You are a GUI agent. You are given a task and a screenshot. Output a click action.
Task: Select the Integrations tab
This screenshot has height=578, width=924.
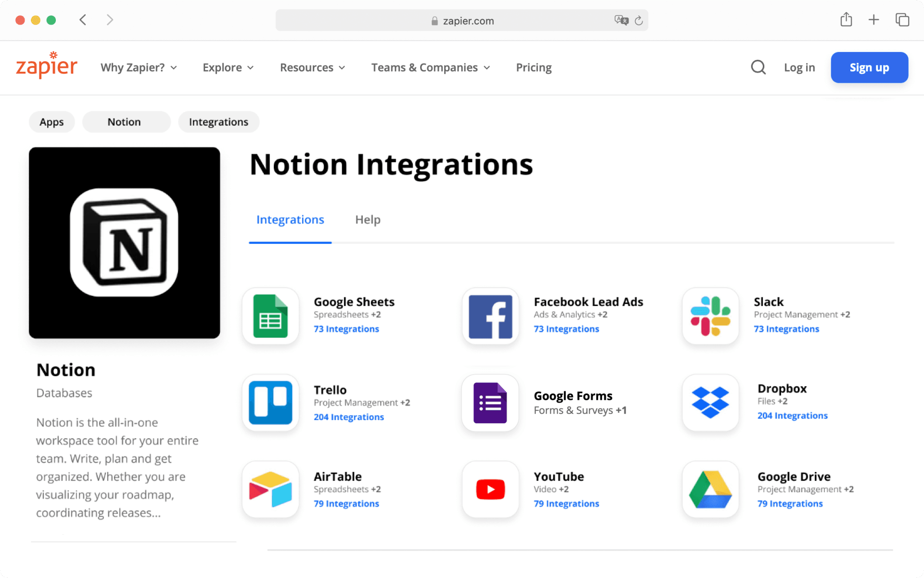290,220
